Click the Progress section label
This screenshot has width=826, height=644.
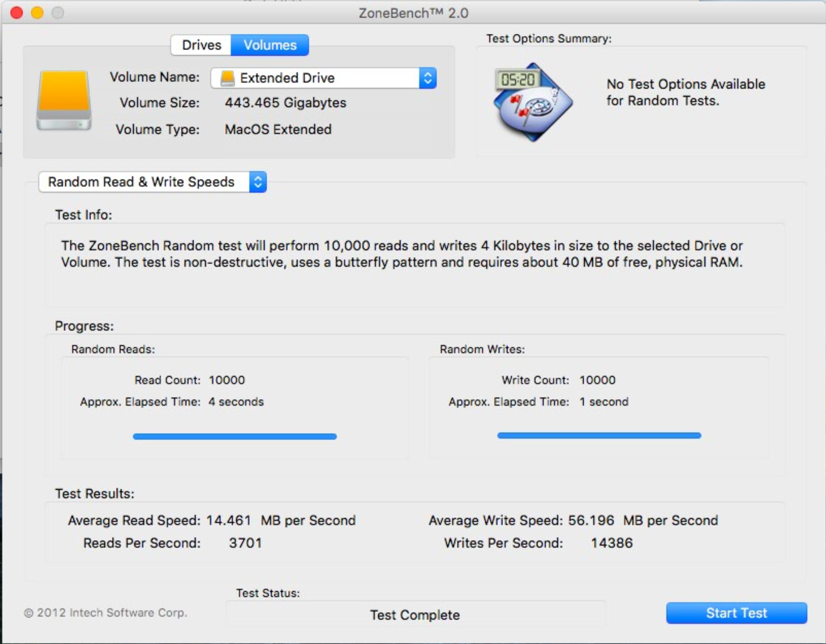tap(84, 326)
